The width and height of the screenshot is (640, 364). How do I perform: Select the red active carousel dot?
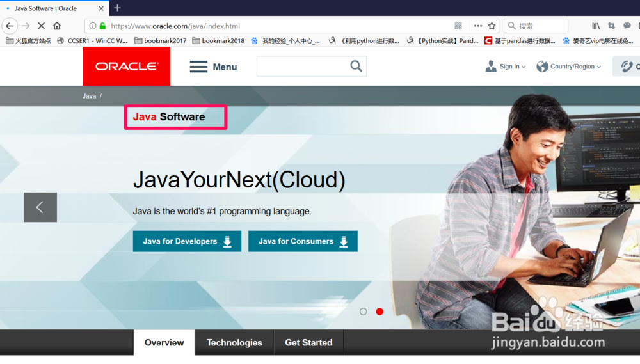(x=380, y=312)
